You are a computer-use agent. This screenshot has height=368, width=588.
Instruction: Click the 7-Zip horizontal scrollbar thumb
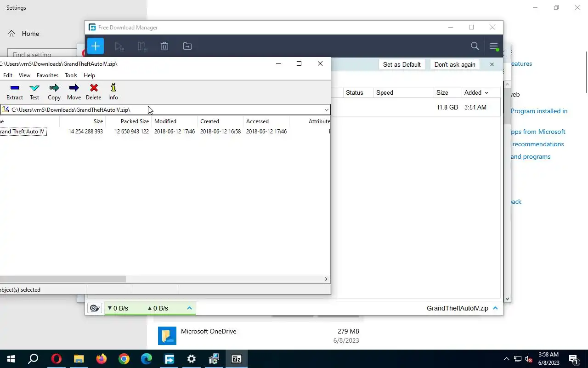62,279
